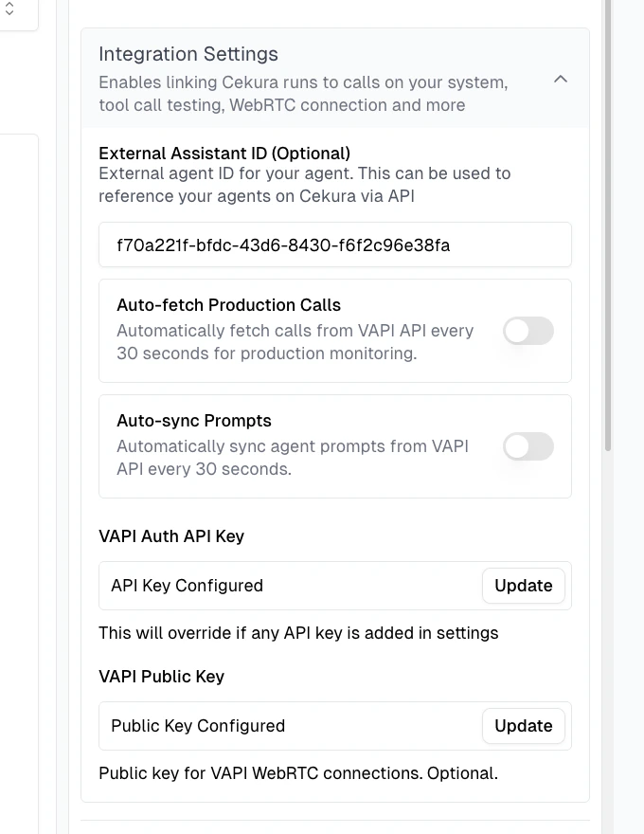644x834 pixels.
Task: Click the Public Key Configured label
Action: click(x=197, y=726)
